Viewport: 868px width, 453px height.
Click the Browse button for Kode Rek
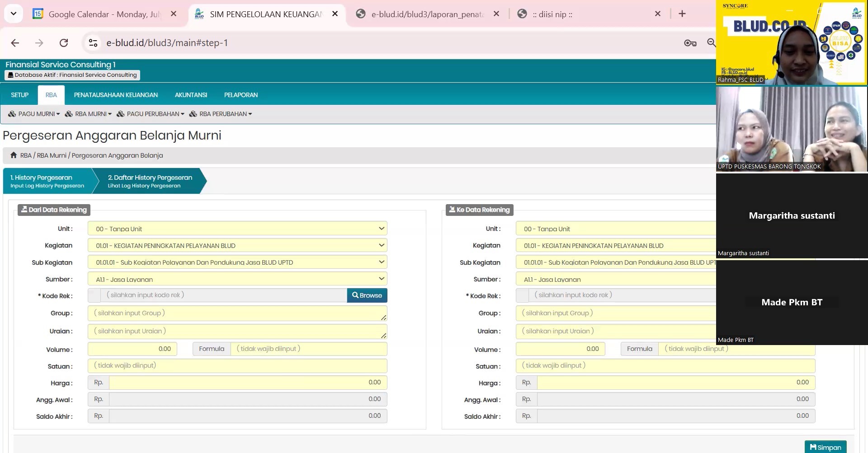[x=367, y=295]
